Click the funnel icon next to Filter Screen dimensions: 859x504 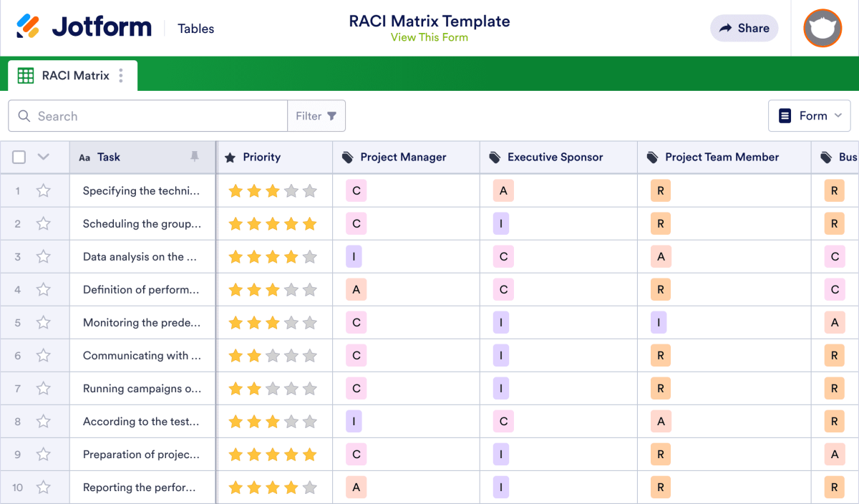[x=332, y=115]
